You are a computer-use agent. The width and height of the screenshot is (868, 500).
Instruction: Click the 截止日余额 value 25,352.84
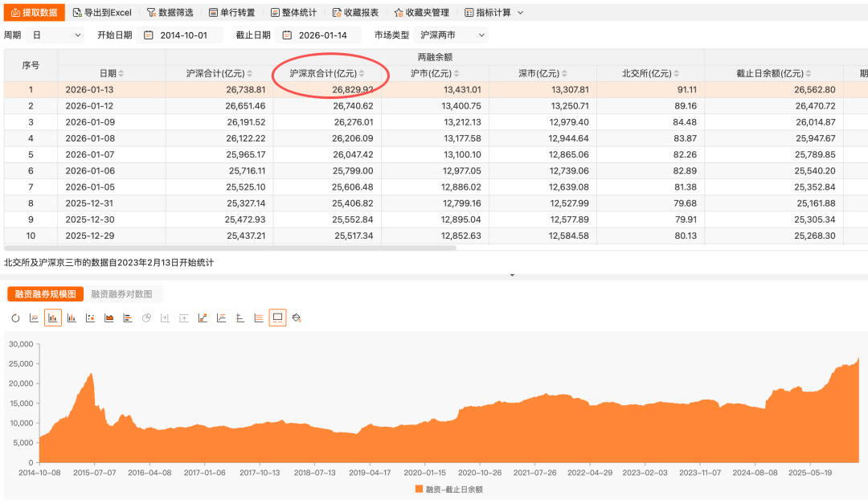[815, 187]
